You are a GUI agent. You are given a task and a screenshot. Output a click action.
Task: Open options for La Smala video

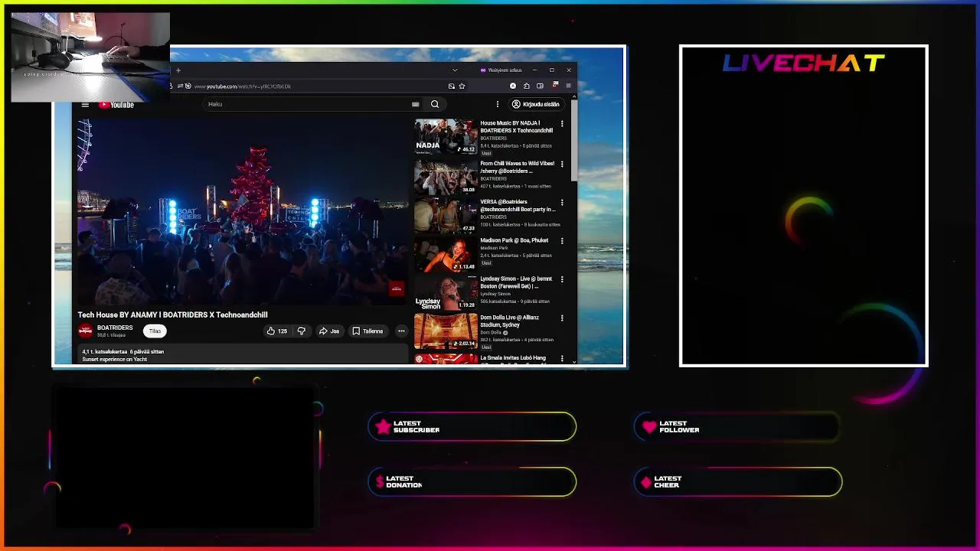pos(562,358)
